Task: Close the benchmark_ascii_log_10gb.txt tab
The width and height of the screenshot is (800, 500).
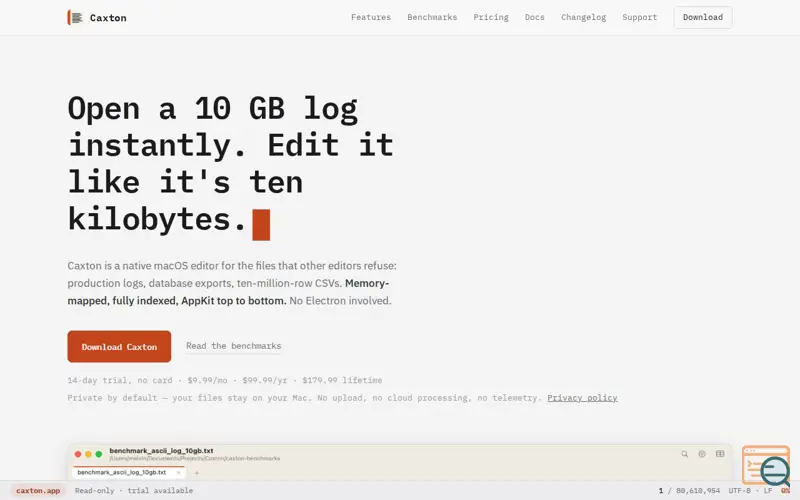Action: [x=178, y=472]
